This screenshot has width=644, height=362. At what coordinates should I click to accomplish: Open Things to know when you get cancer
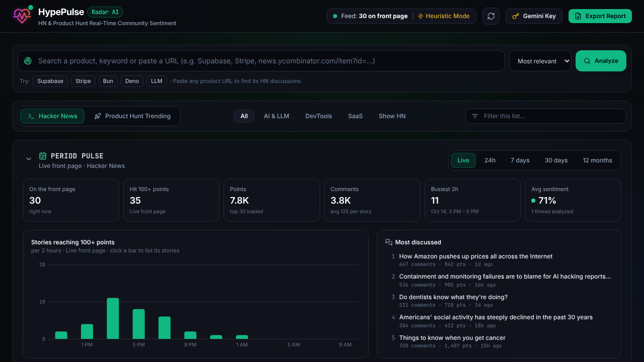pos(452,338)
